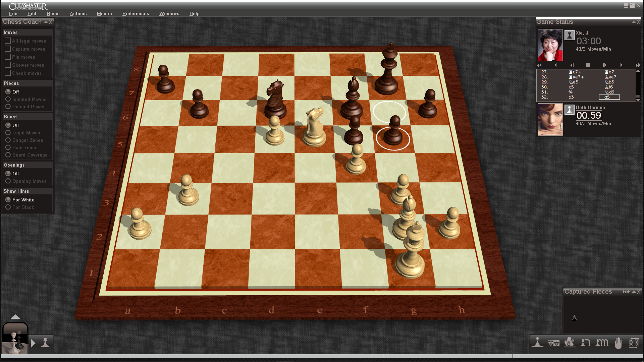Jump to the first move in game
Viewport: 644px width, 362px height.
tap(539, 65)
